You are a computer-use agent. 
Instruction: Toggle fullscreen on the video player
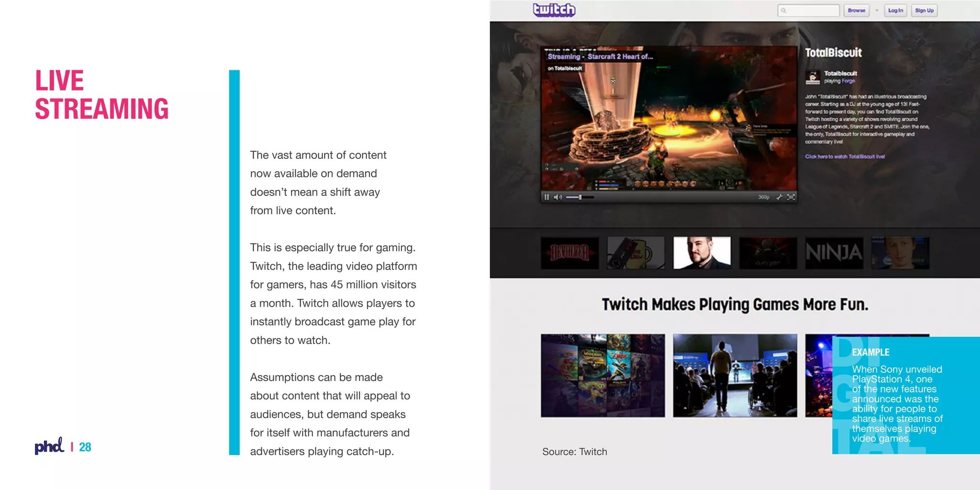click(x=791, y=197)
